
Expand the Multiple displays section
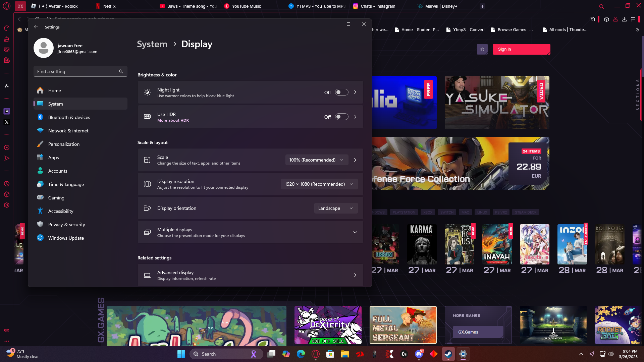coord(355,232)
